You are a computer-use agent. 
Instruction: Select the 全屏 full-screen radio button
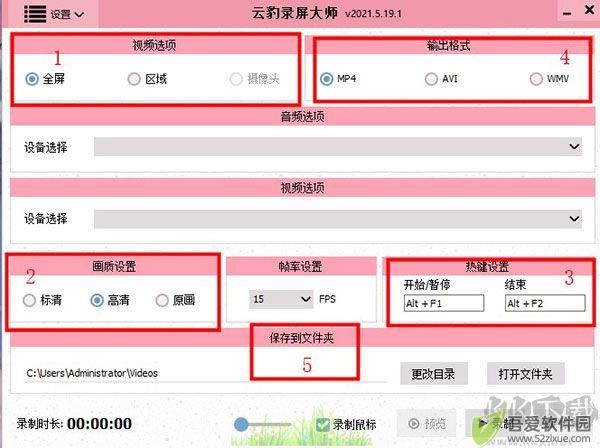pos(32,79)
